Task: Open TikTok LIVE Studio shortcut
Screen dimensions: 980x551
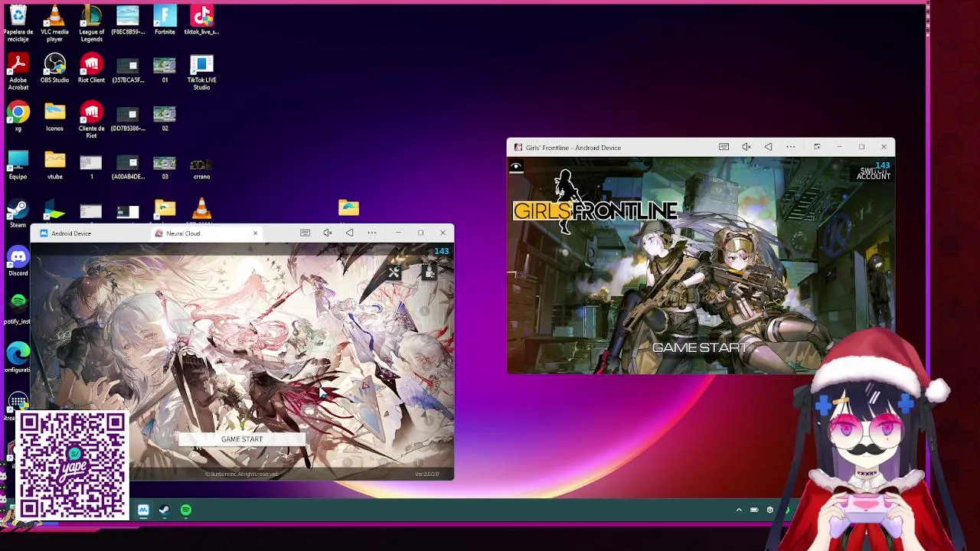Action: (201, 72)
